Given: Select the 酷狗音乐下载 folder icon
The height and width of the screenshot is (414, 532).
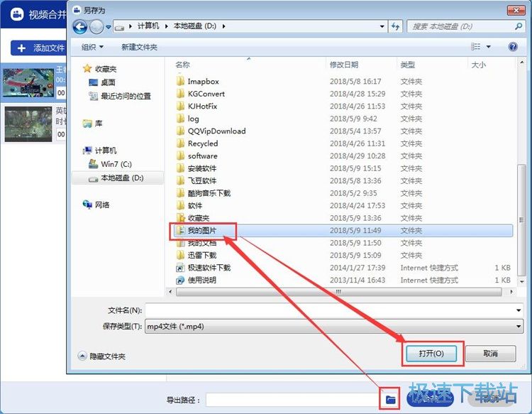Looking at the screenshot, I should pyautogui.click(x=180, y=193).
